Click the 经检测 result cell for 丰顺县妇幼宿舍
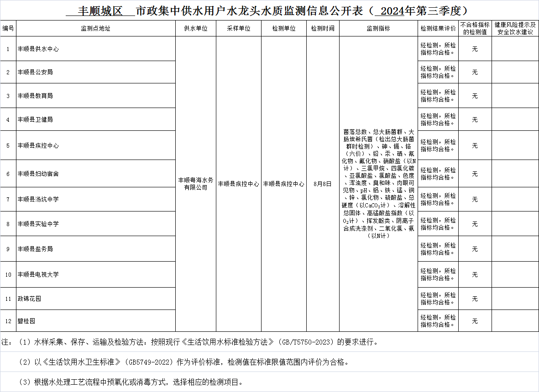 [x=438, y=174]
